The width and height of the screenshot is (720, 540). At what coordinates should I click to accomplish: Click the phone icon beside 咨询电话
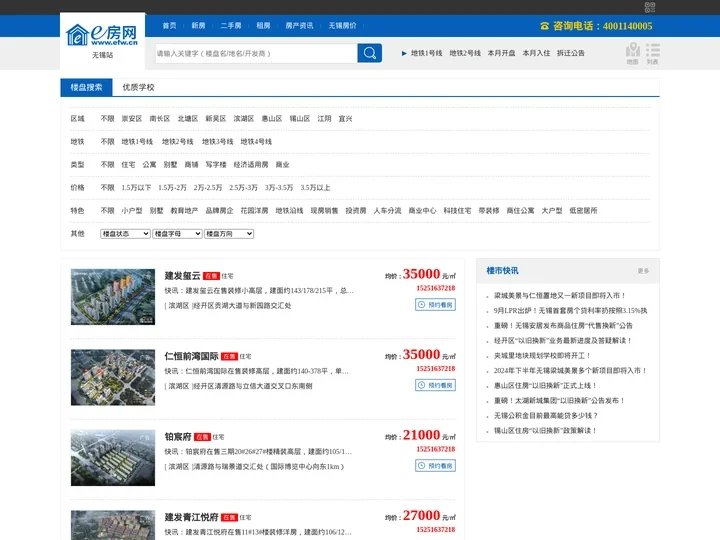click(x=545, y=26)
